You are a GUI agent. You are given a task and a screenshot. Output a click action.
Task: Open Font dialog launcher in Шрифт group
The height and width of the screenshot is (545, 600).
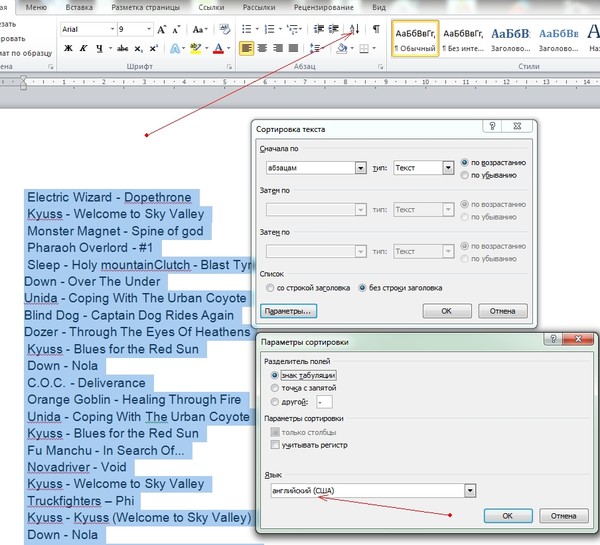[229, 67]
